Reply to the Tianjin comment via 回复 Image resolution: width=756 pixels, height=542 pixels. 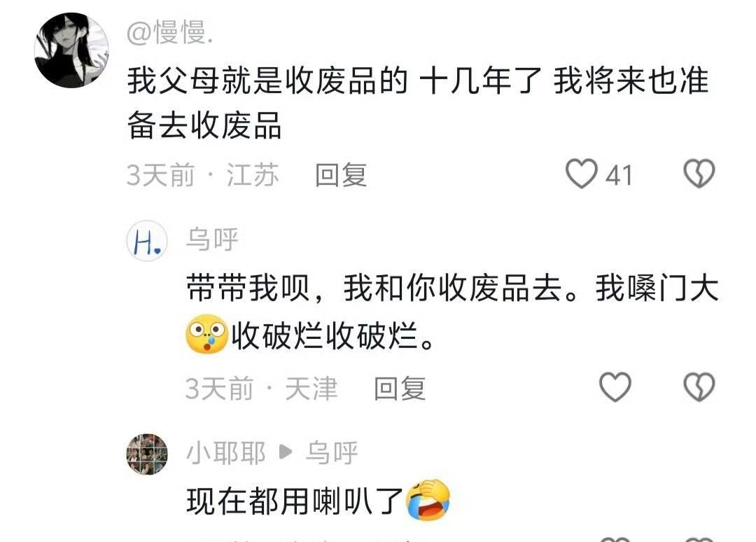point(400,389)
